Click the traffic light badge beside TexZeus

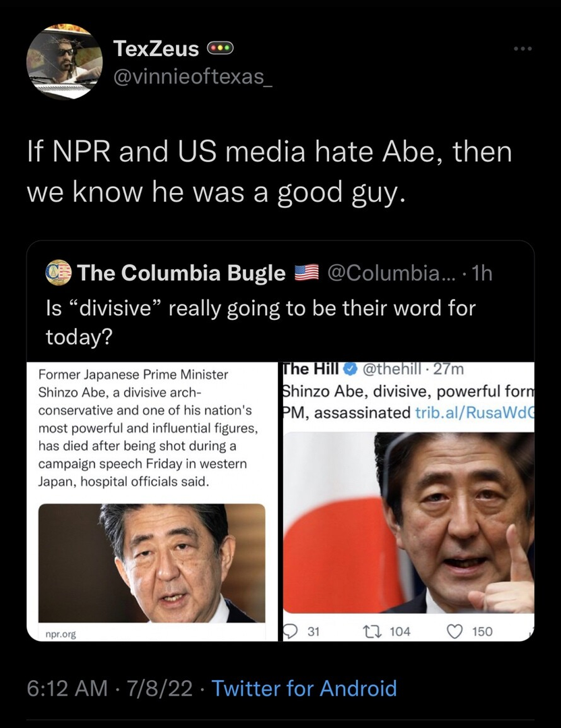(x=220, y=48)
